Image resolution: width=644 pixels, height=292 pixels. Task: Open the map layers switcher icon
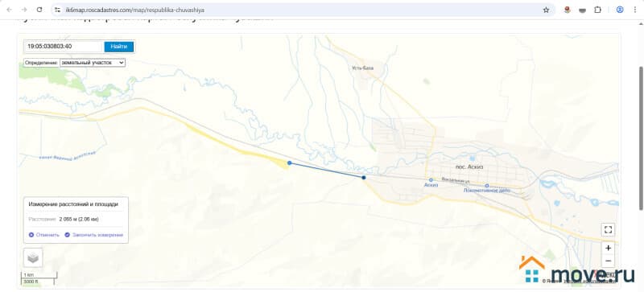[33, 258]
